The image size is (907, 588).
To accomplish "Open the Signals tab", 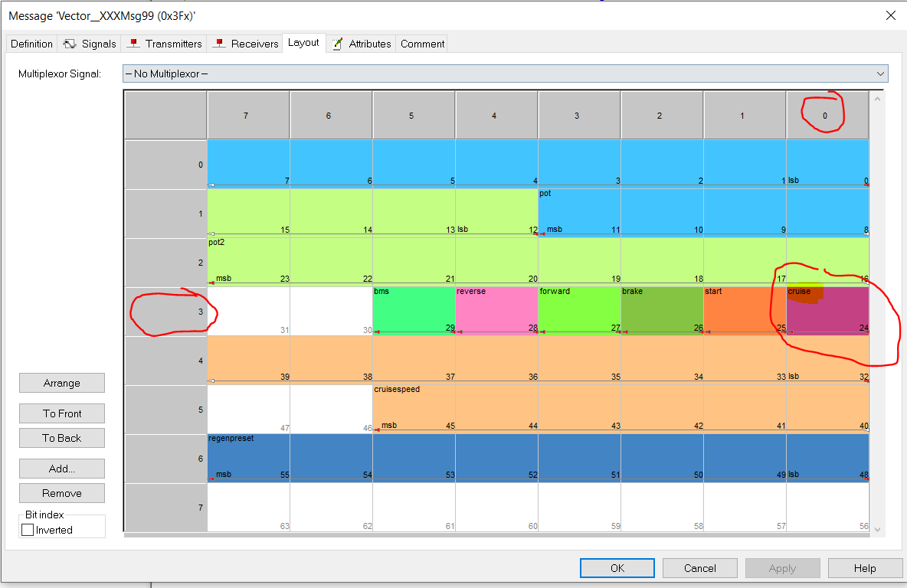I will pyautogui.click(x=90, y=44).
